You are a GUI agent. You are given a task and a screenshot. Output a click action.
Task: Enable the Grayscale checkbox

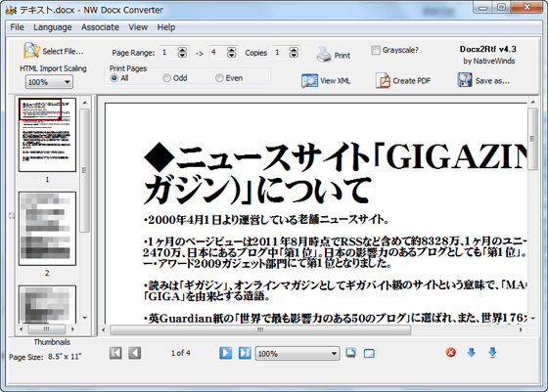(x=376, y=50)
